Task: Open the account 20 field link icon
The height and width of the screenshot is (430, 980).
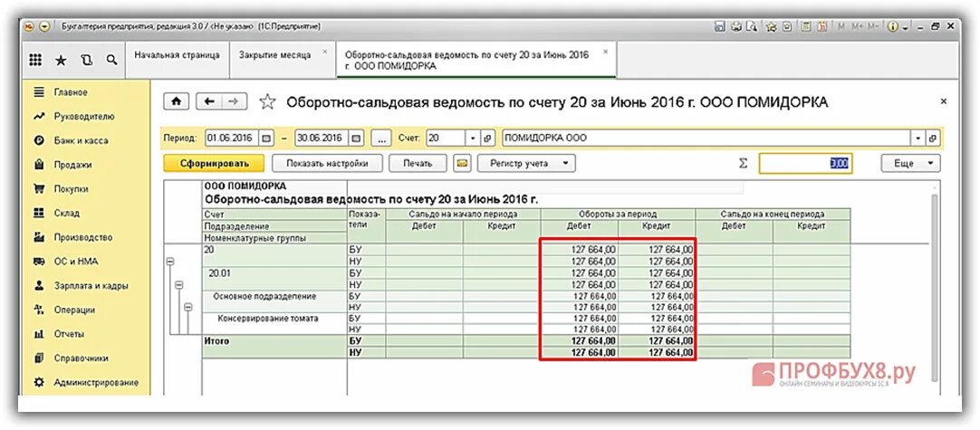Action: click(x=489, y=138)
